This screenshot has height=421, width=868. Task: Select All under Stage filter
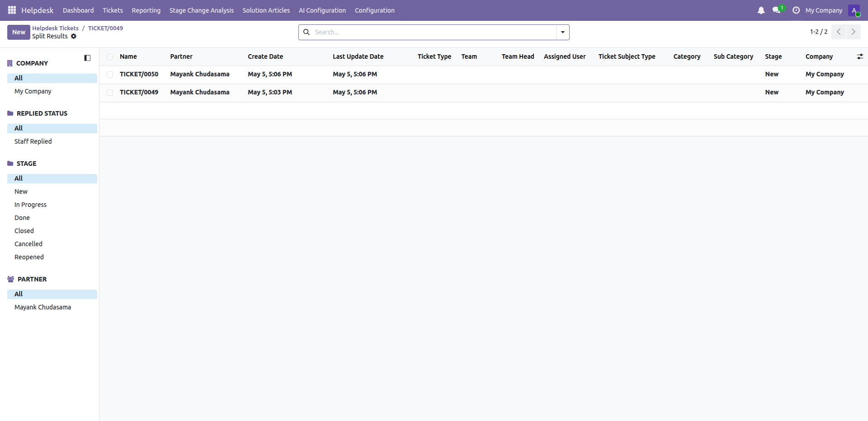(x=52, y=178)
